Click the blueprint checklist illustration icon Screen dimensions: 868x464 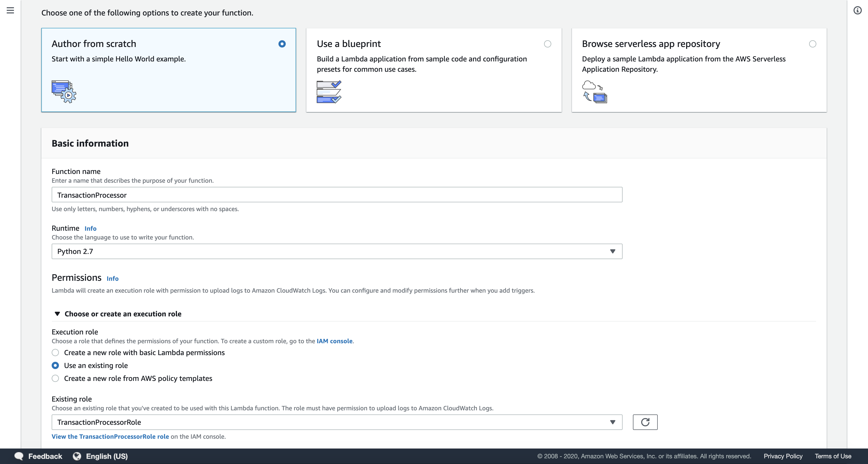coord(329,92)
